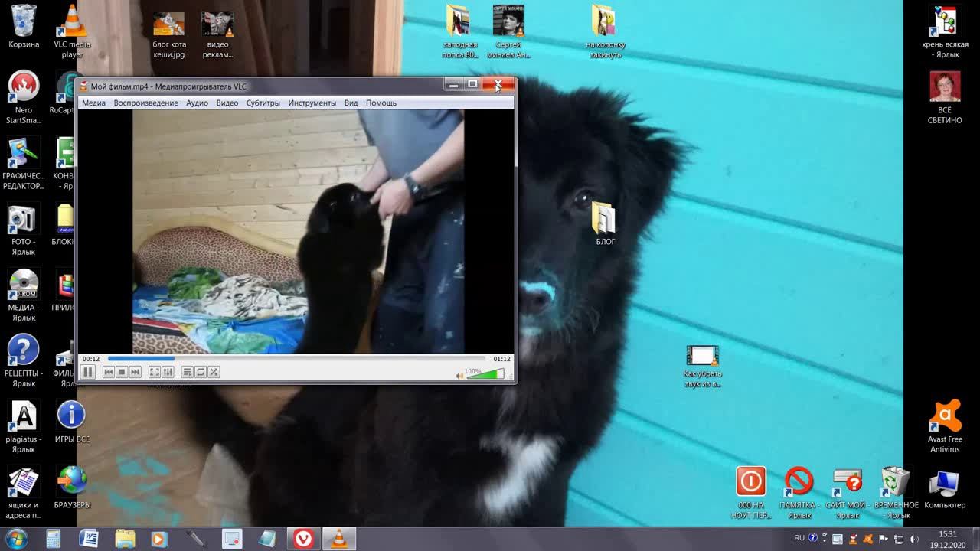
Task: Open the RU language indicator in tray
Action: pyautogui.click(x=799, y=538)
